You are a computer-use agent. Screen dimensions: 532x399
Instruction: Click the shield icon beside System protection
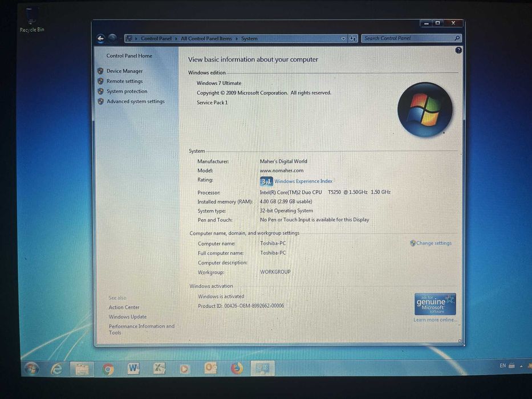[100, 91]
